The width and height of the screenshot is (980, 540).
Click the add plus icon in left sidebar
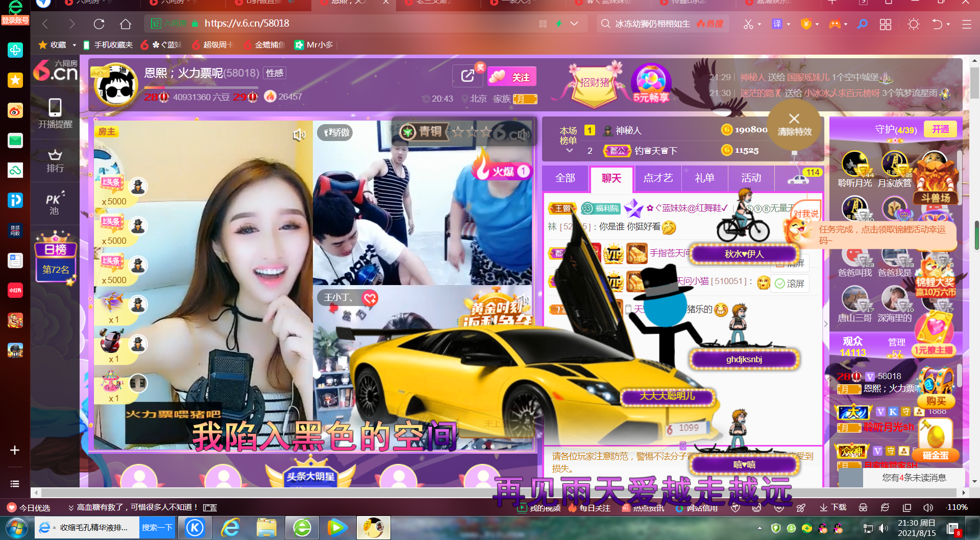(x=15, y=450)
